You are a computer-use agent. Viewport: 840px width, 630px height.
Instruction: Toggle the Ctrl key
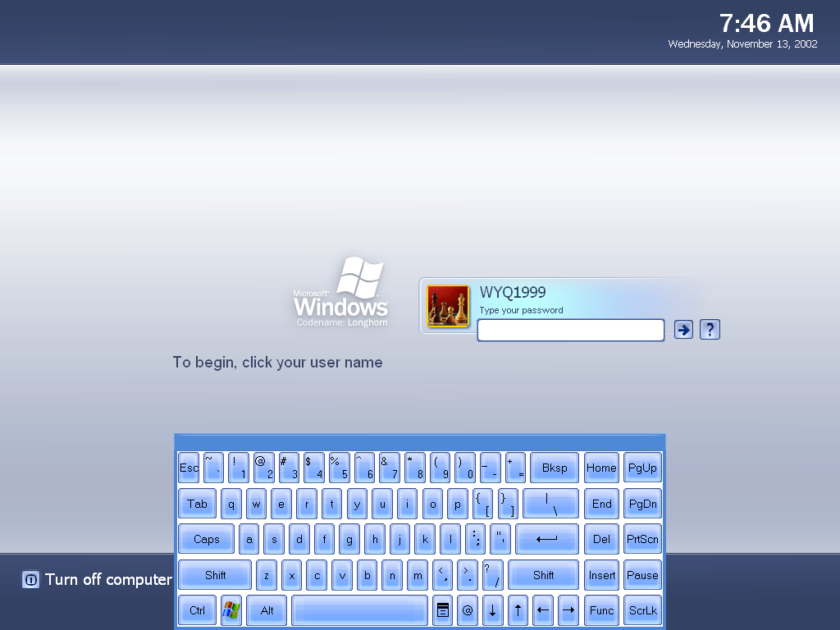197,610
